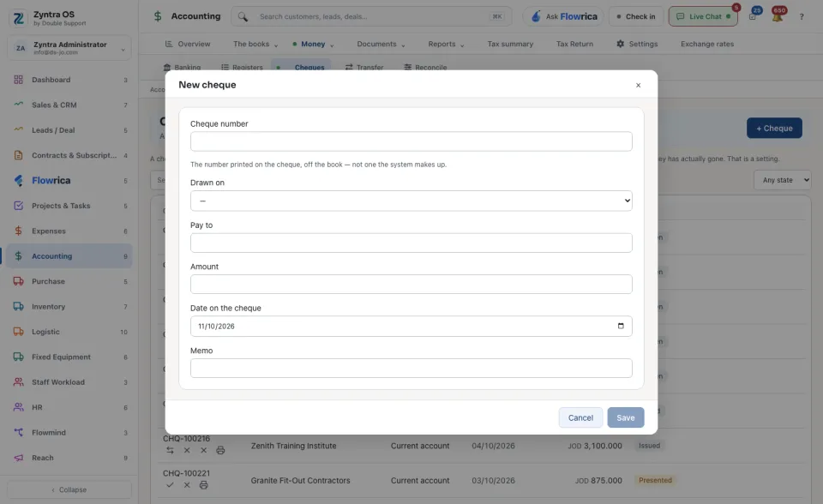Screen dimensions: 823x504
Task: Open the Dashboard sidebar icon
Action: pyautogui.click(x=18, y=80)
